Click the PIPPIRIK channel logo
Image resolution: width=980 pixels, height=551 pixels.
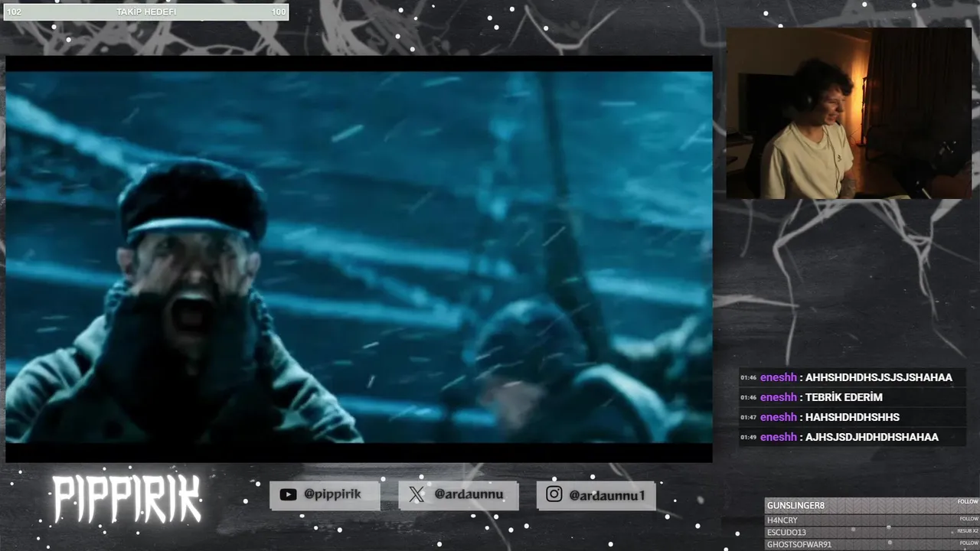pyautogui.click(x=126, y=500)
